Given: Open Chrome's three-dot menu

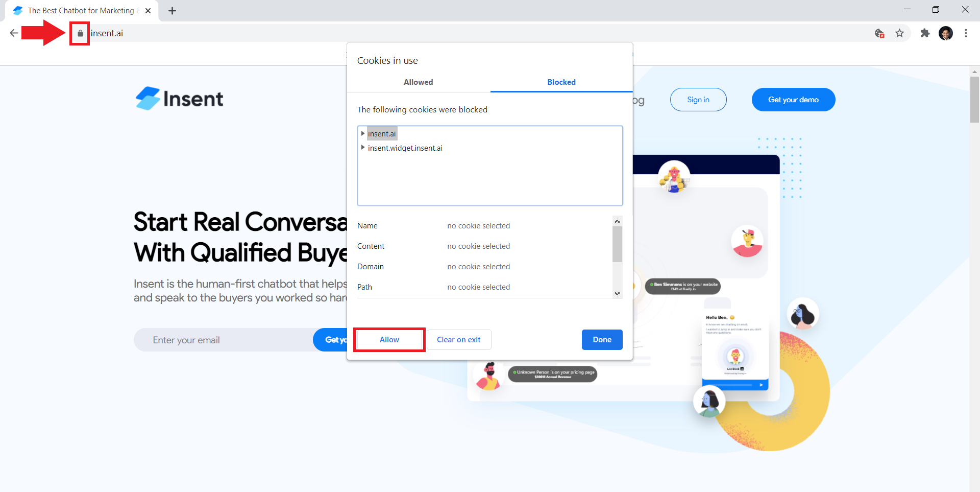Looking at the screenshot, I should click(x=966, y=33).
